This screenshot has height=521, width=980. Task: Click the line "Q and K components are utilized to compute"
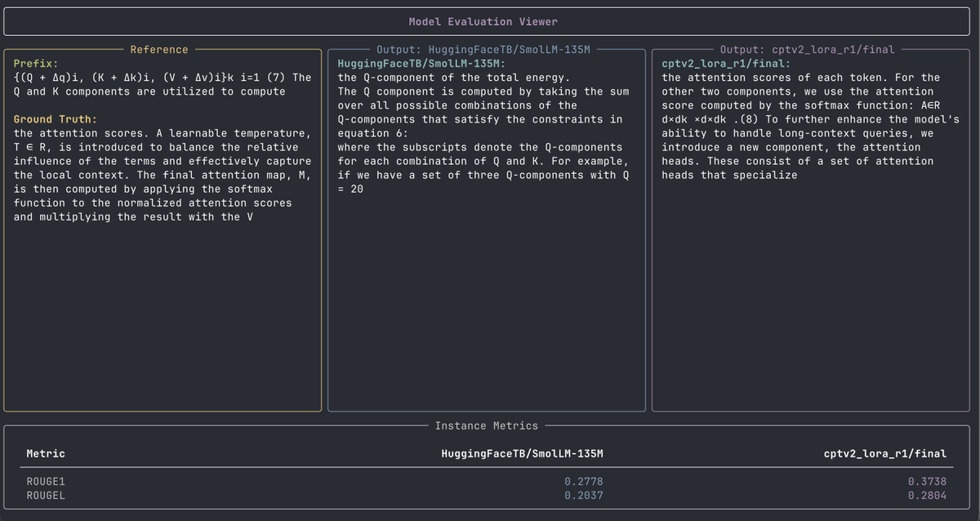[x=149, y=91]
